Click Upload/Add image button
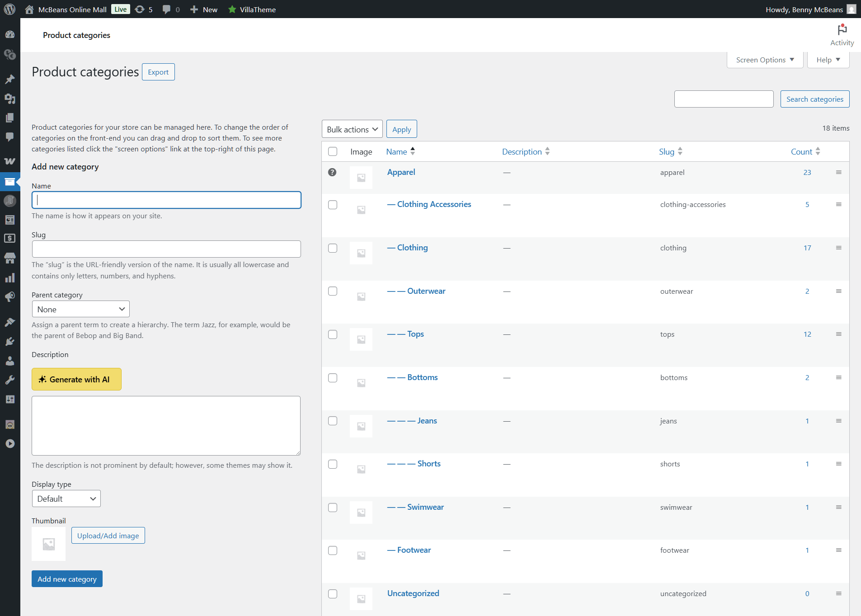The image size is (861, 616). (x=108, y=536)
